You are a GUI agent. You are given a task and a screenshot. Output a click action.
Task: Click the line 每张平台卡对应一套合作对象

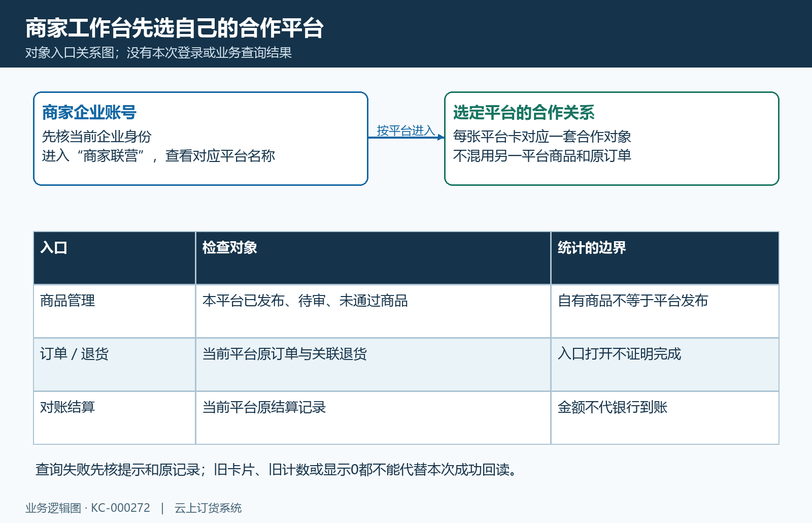(x=542, y=136)
